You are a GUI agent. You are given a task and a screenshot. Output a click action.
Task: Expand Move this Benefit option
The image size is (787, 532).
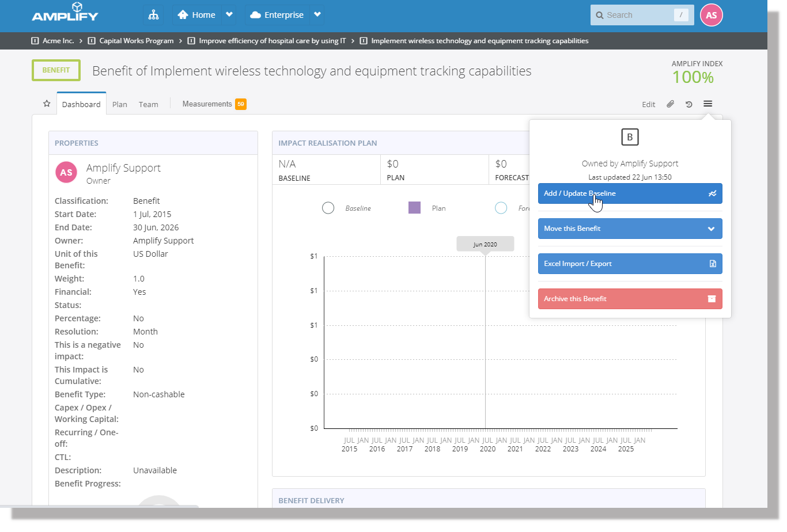[x=630, y=229]
